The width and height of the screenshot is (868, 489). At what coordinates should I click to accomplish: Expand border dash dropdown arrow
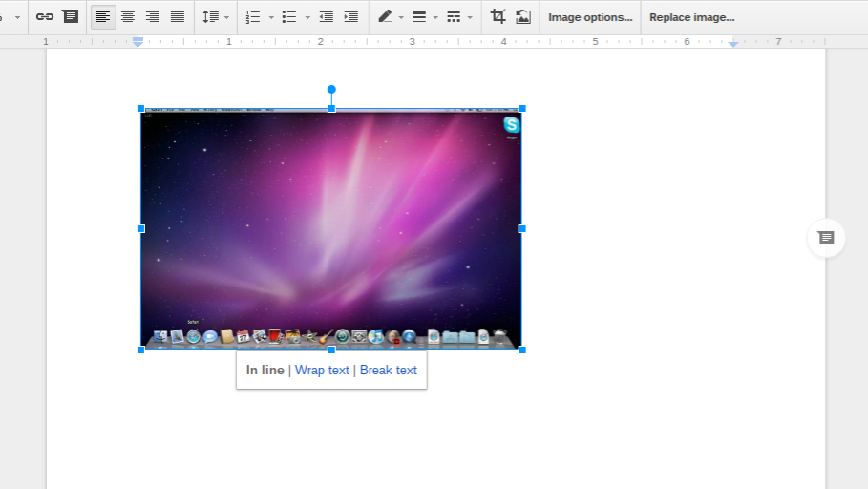pos(470,18)
